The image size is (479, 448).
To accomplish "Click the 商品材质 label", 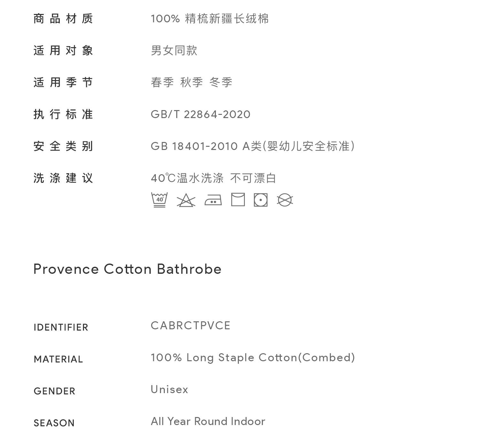I will (63, 19).
